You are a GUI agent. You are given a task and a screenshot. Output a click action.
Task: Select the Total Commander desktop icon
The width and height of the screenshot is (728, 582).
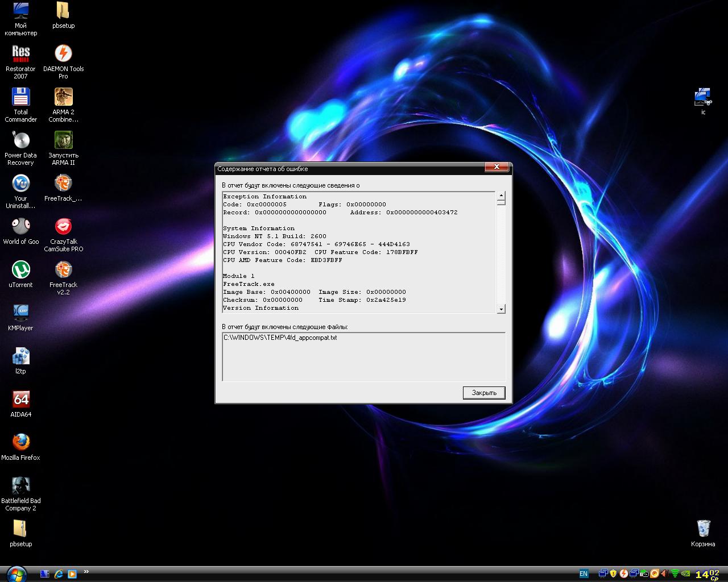20,105
